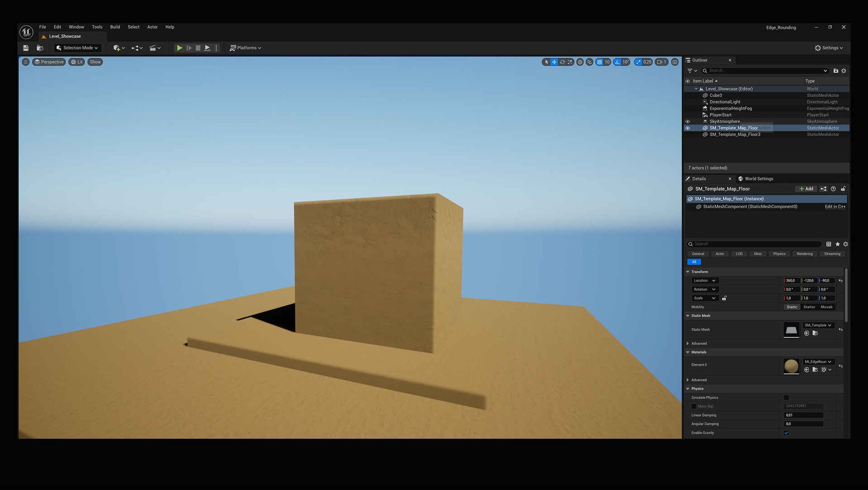Viewport: 868px width, 490px height.
Task: Click the Edit in C++ link
Action: (835, 207)
